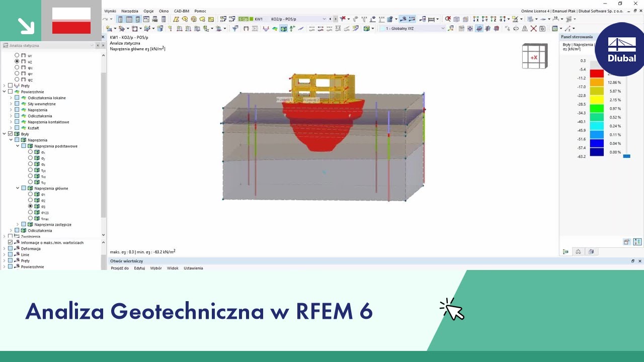Open the script console icon
The width and height of the screenshot is (644, 362).
point(146,19)
